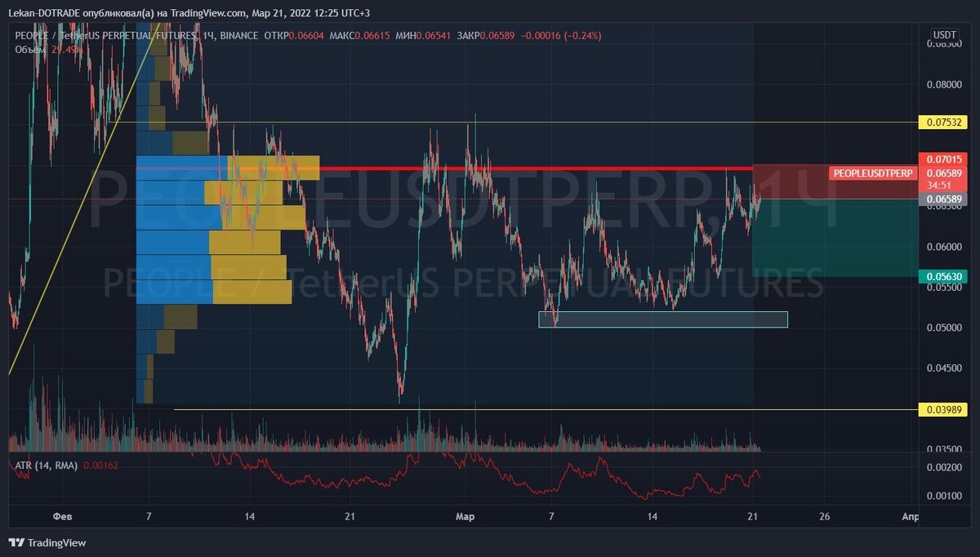Image resolution: width=980 pixels, height=557 pixels.
Task: Click the 0.08000 price axis tick
Action: click(x=943, y=84)
